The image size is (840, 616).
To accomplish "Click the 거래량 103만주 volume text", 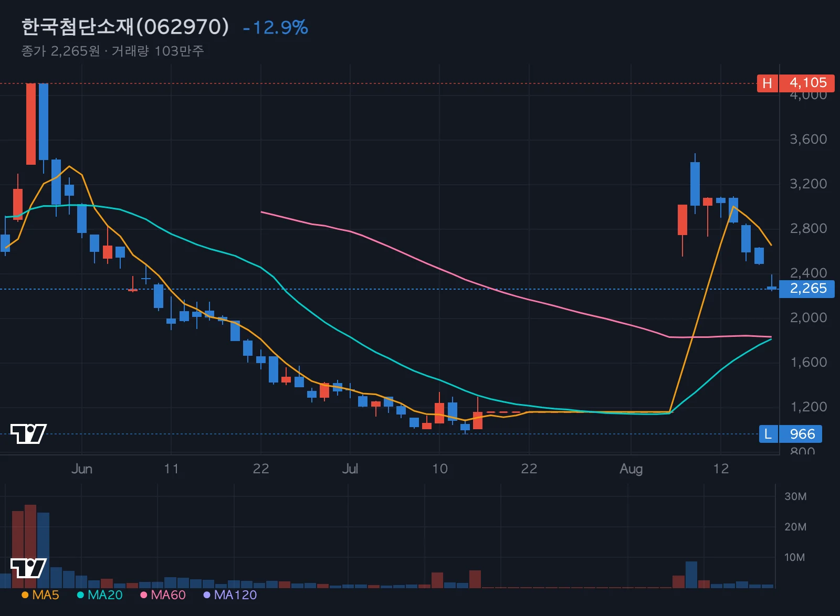I will pos(157,51).
